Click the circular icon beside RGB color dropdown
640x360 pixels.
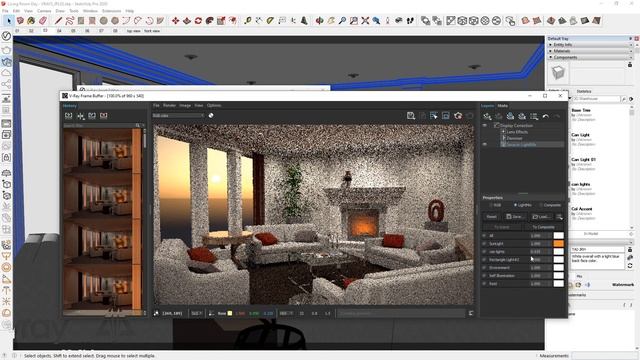(x=211, y=116)
